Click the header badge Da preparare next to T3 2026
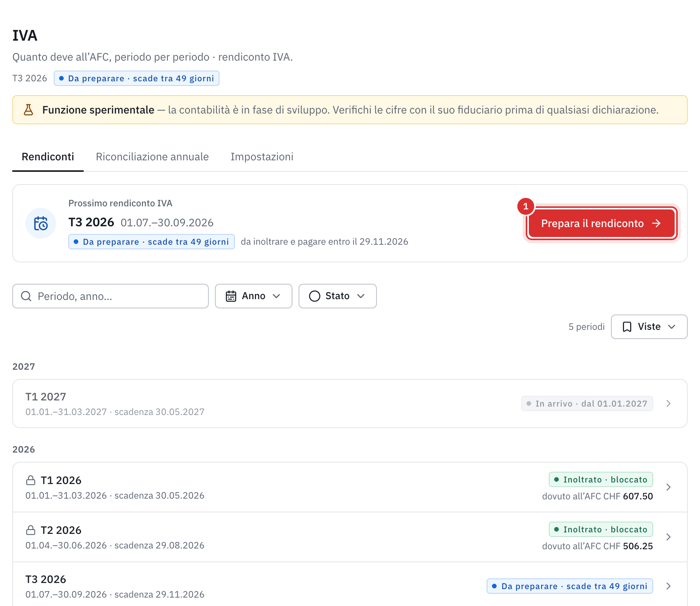The height and width of the screenshot is (606, 700). (137, 78)
